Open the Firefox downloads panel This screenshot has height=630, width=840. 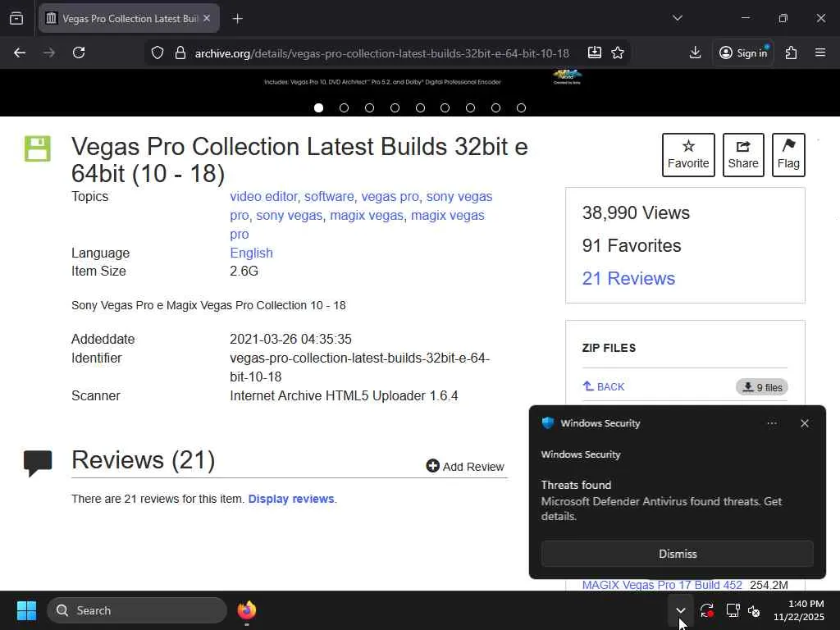tap(695, 52)
